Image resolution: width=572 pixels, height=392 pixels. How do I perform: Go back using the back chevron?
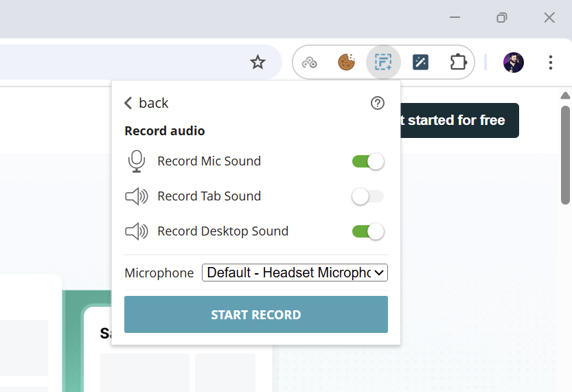coord(146,103)
